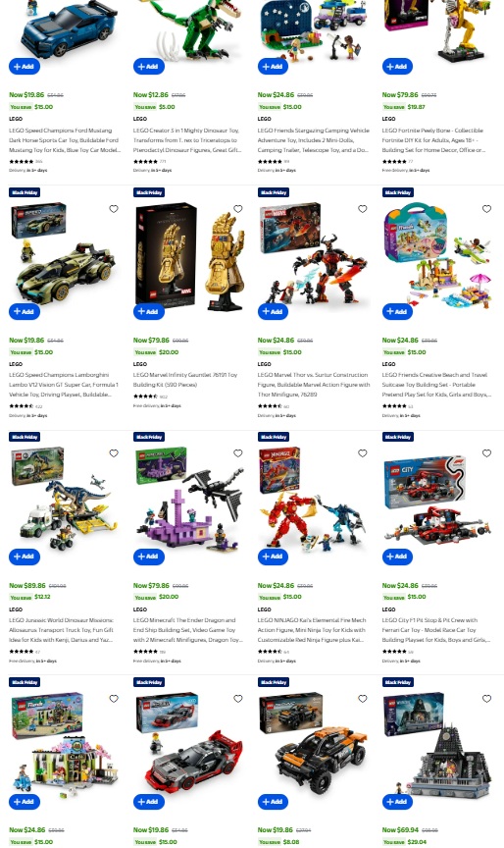504x848 pixels.
Task: Heart the NINJAGO Kai's Fire Mech
Action: [x=363, y=453]
